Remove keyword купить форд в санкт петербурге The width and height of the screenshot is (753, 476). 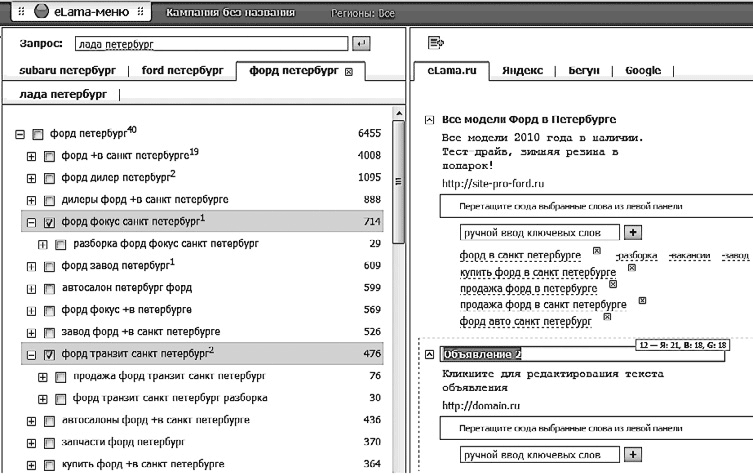pyautogui.click(x=632, y=268)
